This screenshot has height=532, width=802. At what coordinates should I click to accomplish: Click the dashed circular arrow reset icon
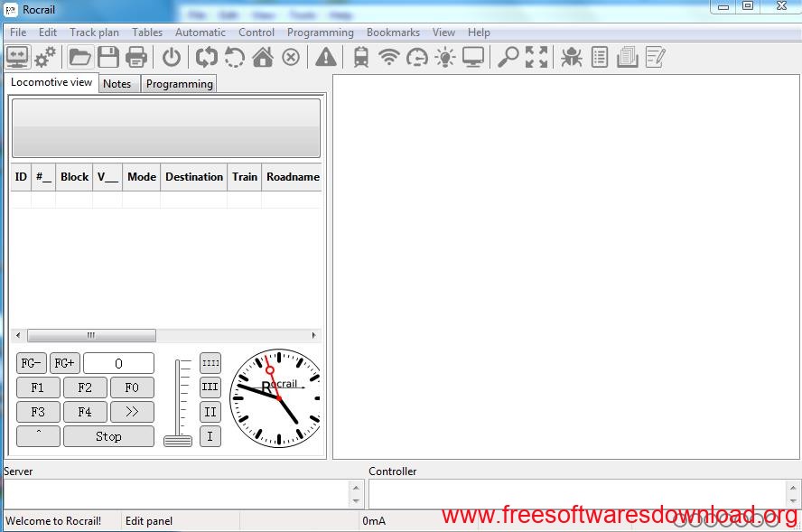click(x=234, y=57)
